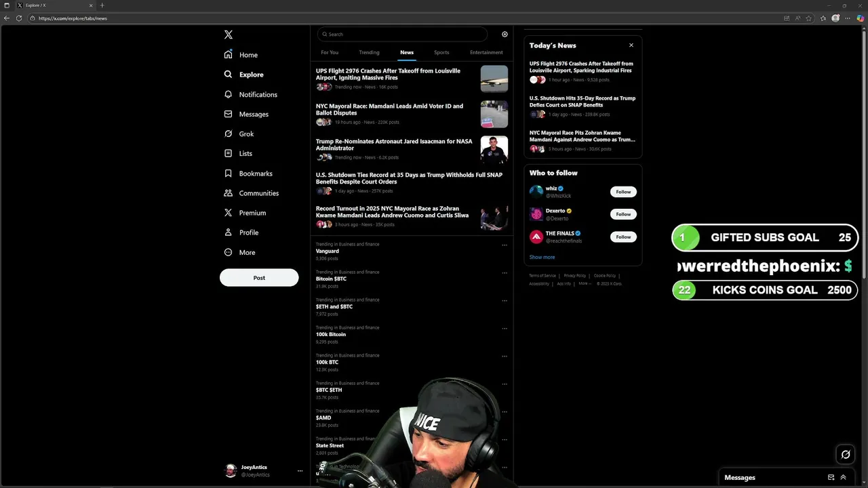Expand the Messages drawer with double chevron
This screenshot has height=488, width=868.
click(843, 477)
